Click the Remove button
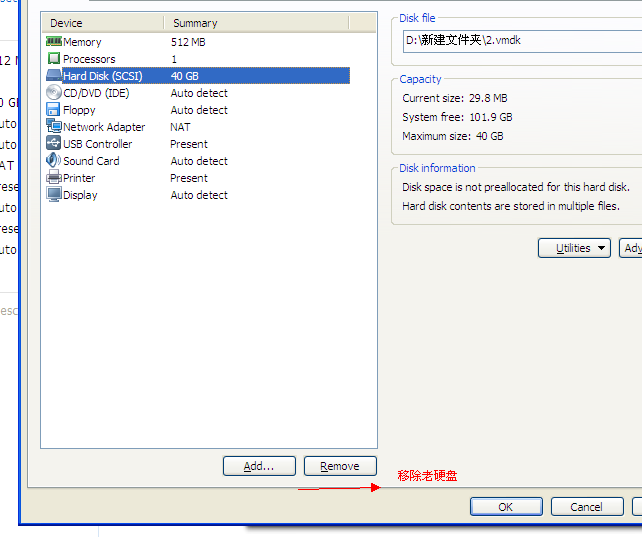This screenshot has height=537, width=642. pos(340,466)
